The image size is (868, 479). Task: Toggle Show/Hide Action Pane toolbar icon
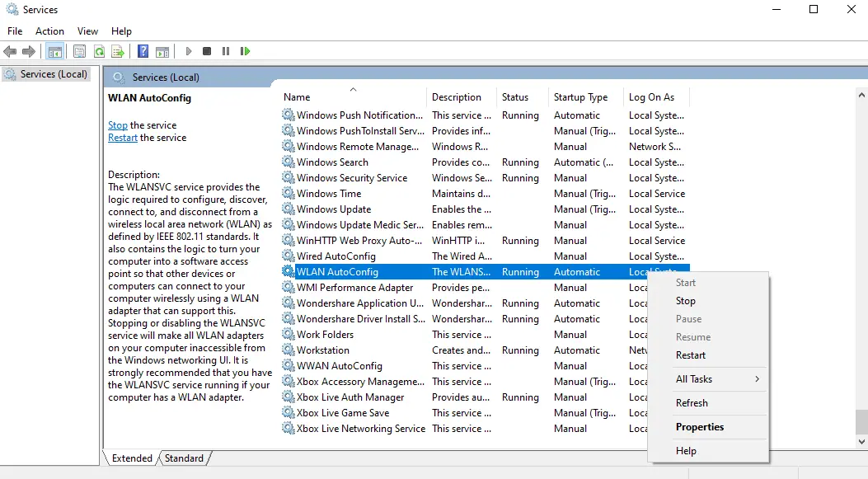pyautogui.click(x=162, y=51)
